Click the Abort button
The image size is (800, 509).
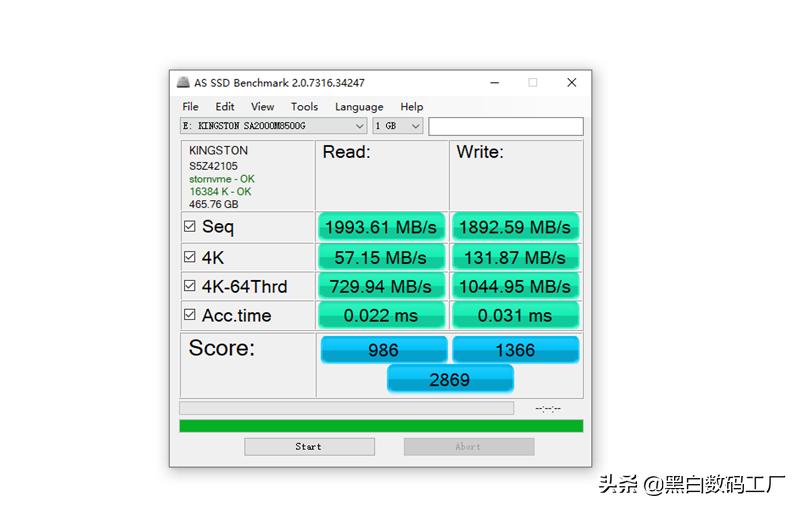point(469,447)
